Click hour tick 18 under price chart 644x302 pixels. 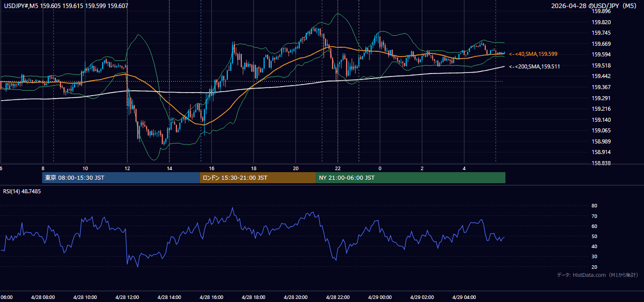253,169
